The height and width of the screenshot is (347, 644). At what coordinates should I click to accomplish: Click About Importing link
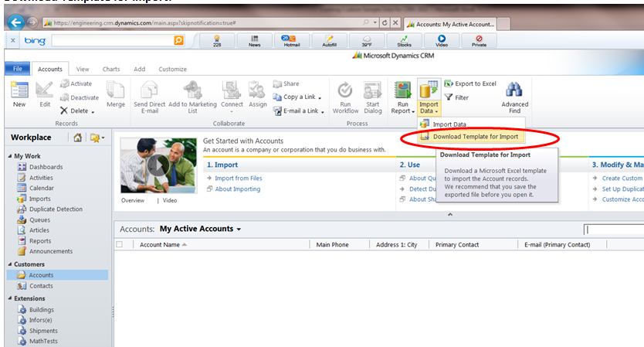237,189
